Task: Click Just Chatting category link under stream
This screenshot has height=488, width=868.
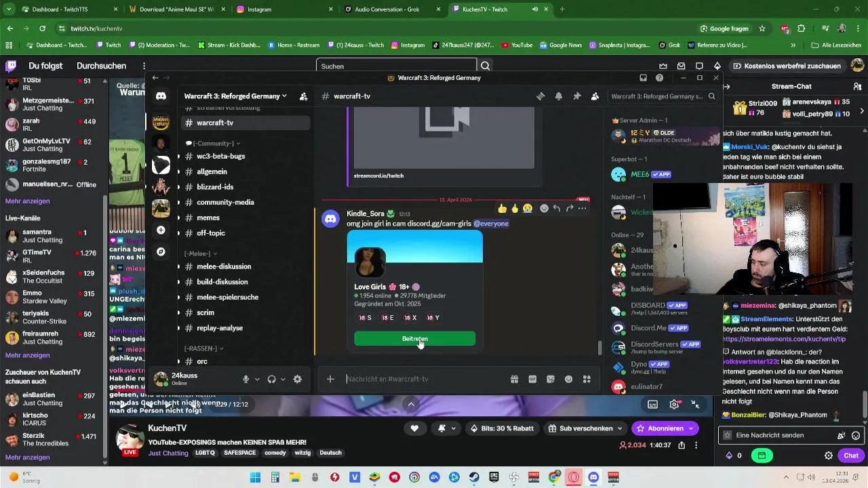Action: coord(168,453)
